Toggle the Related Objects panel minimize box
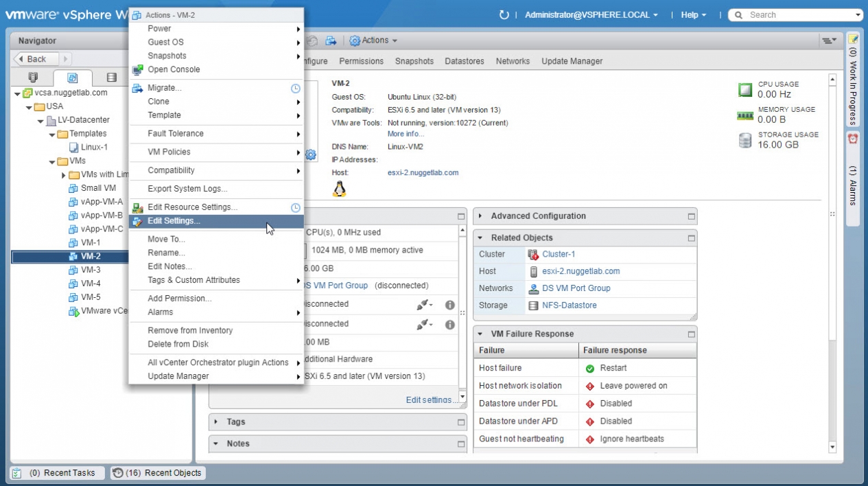Viewport: 868px width, 486px height. click(691, 238)
